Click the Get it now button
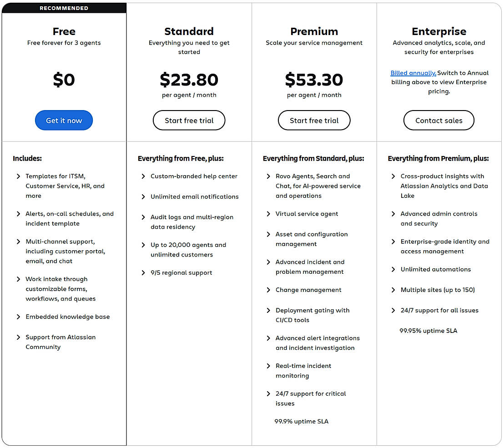The width and height of the screenshot is (504, 448). tap(64, 121)
